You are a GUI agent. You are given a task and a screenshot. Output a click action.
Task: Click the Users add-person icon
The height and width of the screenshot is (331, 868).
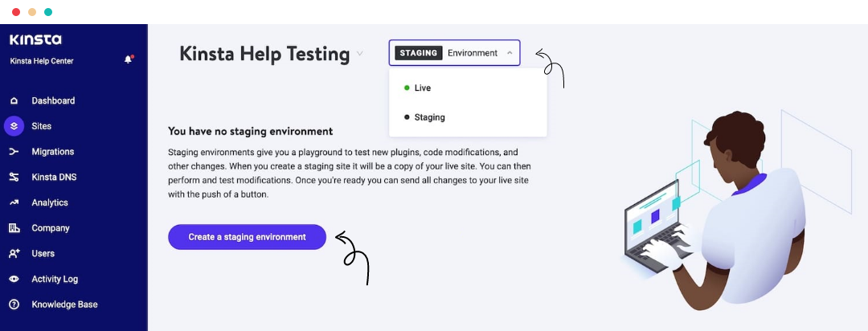(x=14, y=254)
